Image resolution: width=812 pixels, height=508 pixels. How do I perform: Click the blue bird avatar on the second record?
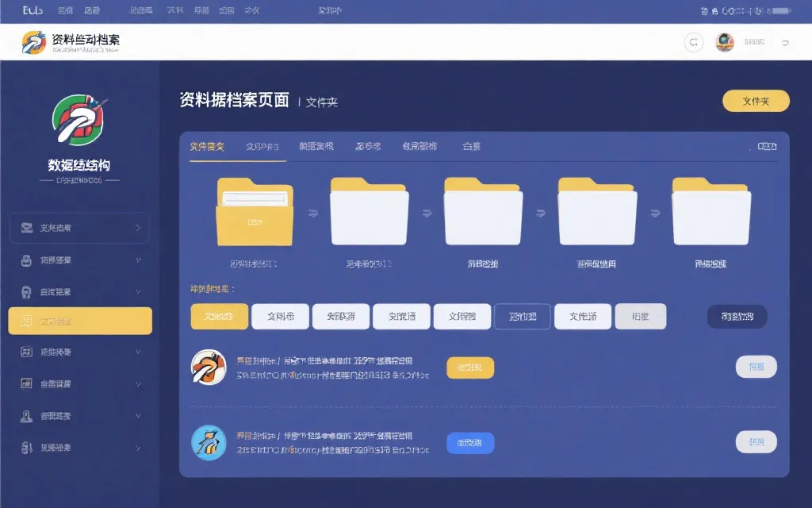(209, 443)
